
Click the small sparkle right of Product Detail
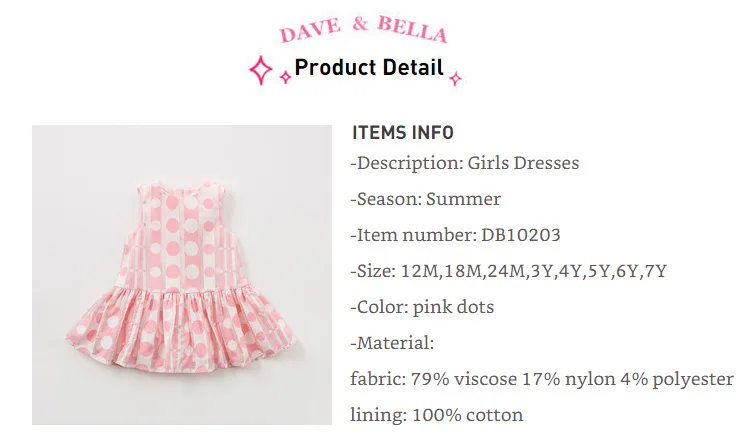pos(455,78)
